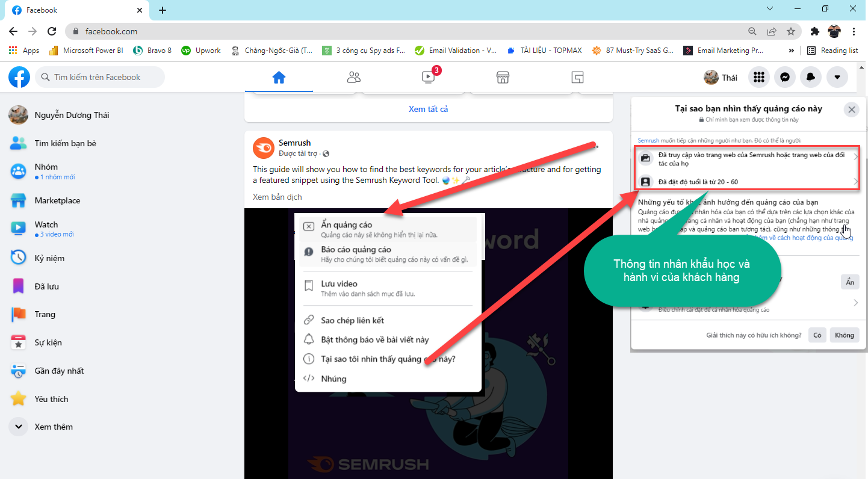
Task: Choose Báo cáo quảng cáo menu entry
Action: tap(388, 254)
